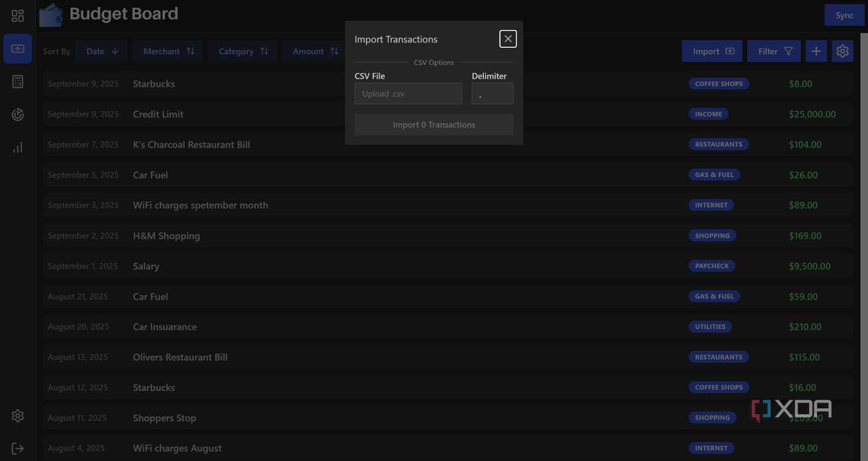Close the Import Transactions dialog
The height and width of the screenshot is (461, 868).
tap(508, 39)
